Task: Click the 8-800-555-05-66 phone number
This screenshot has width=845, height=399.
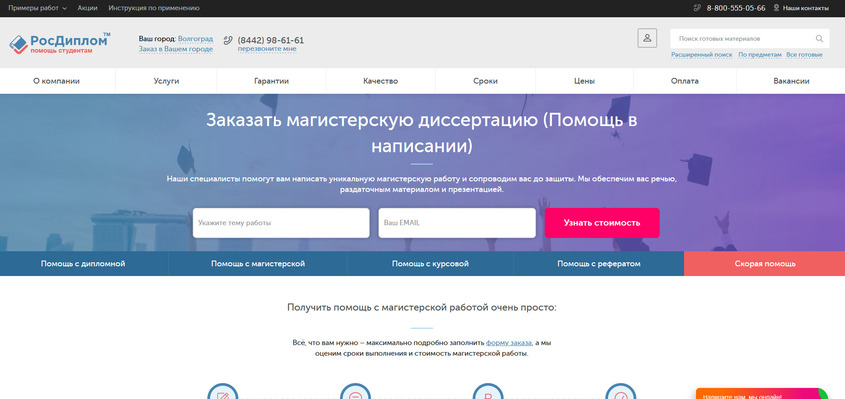Action: click(736, 8)
